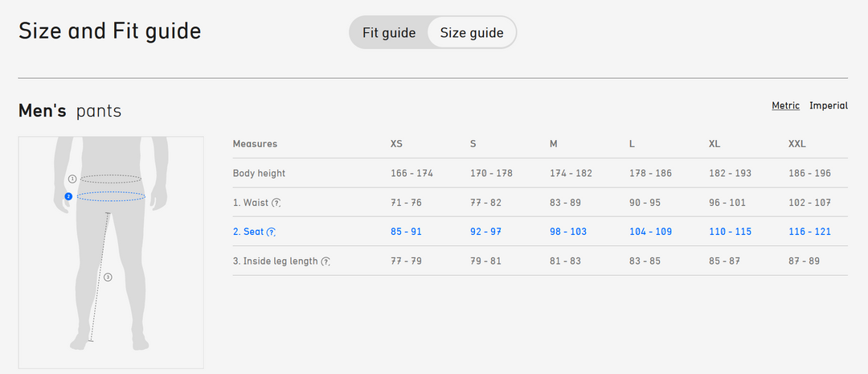This screenshot has width=868, height=374.
Task: Click the M size column header
Action: (554, 144)
